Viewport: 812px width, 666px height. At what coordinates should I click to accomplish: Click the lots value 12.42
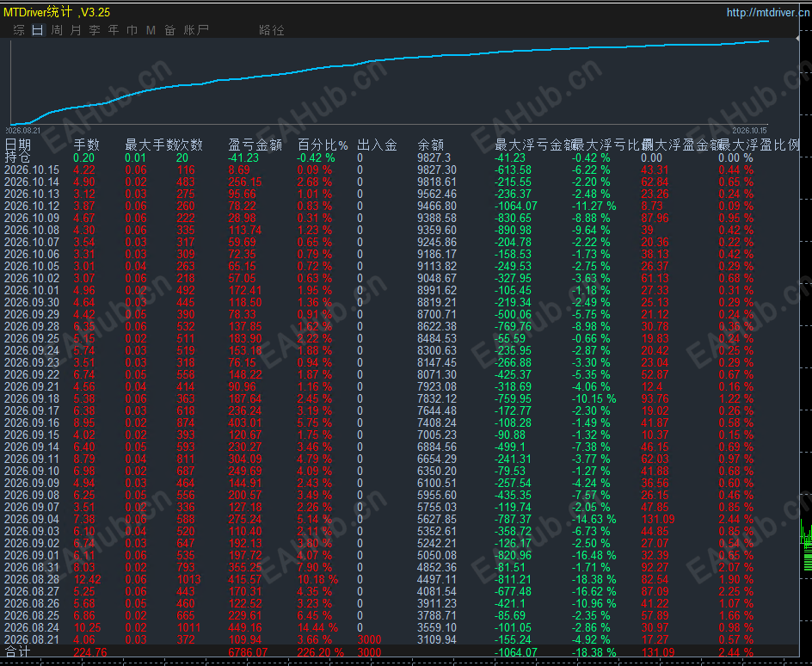88,579
